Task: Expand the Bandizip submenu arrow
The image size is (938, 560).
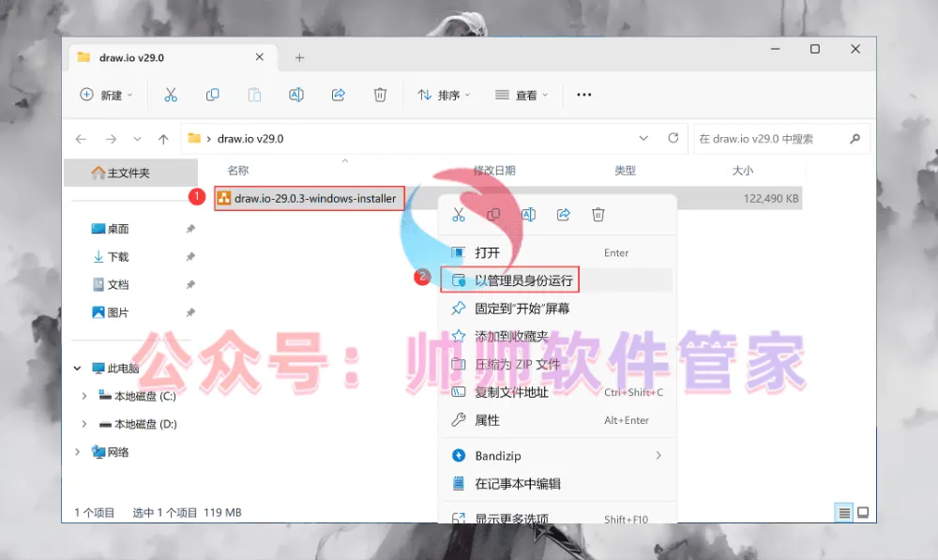Action: tap(658, 455)
